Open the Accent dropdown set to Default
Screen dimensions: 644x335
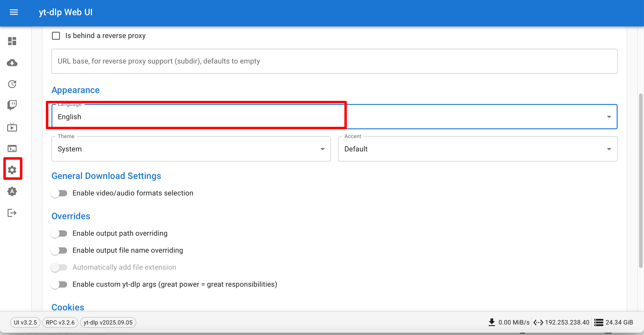tap(477, 149)
